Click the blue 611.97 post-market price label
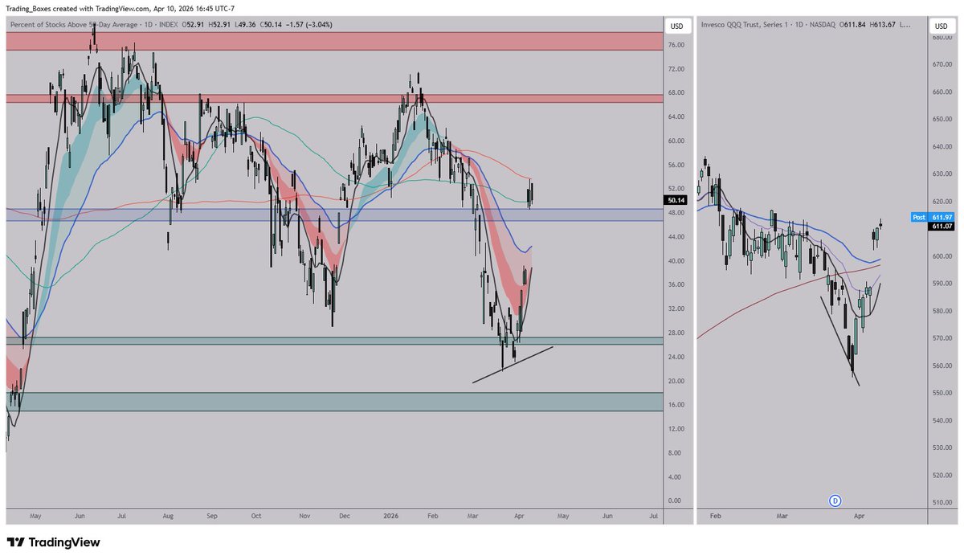The width and height of the screenshot is (964, 560). coord(942,218)
